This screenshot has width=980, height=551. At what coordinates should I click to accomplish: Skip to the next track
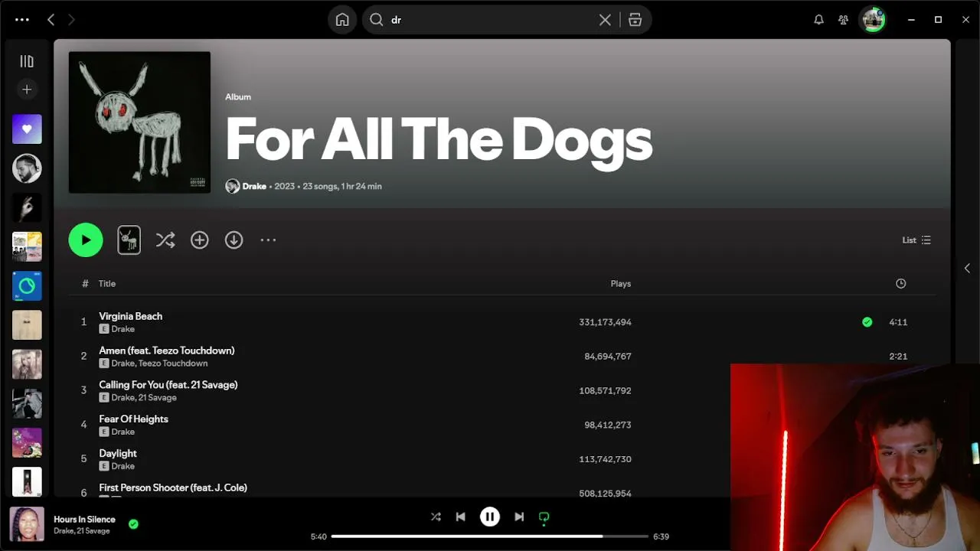tap(519, 517)
